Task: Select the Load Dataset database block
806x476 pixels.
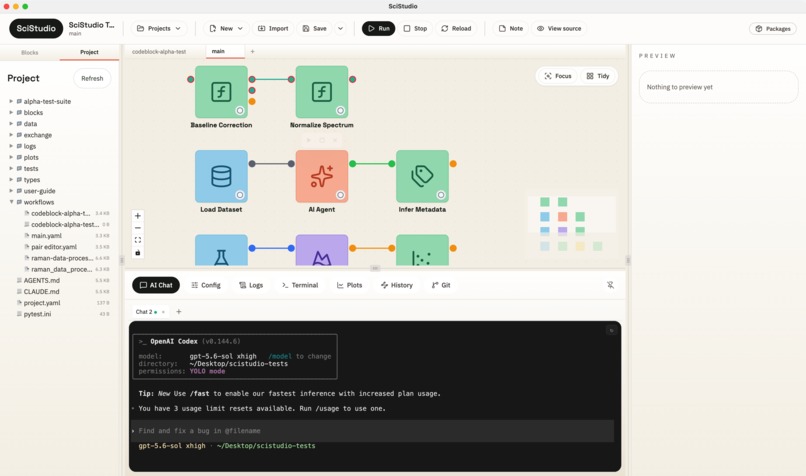Action: point(221,176)
